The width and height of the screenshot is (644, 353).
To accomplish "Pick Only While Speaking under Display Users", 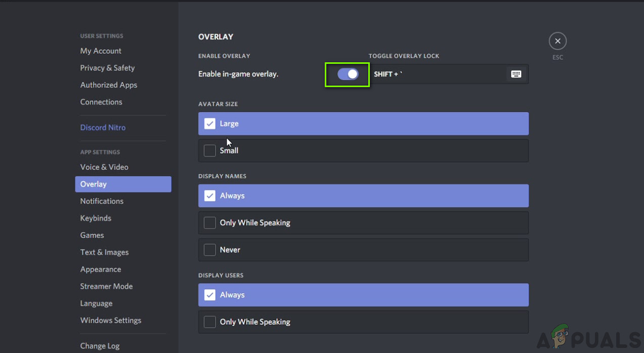I will tap(210, 322).
